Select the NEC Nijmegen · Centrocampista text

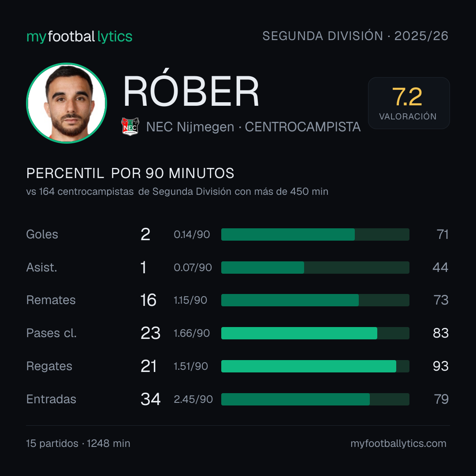tap(253, 127)
